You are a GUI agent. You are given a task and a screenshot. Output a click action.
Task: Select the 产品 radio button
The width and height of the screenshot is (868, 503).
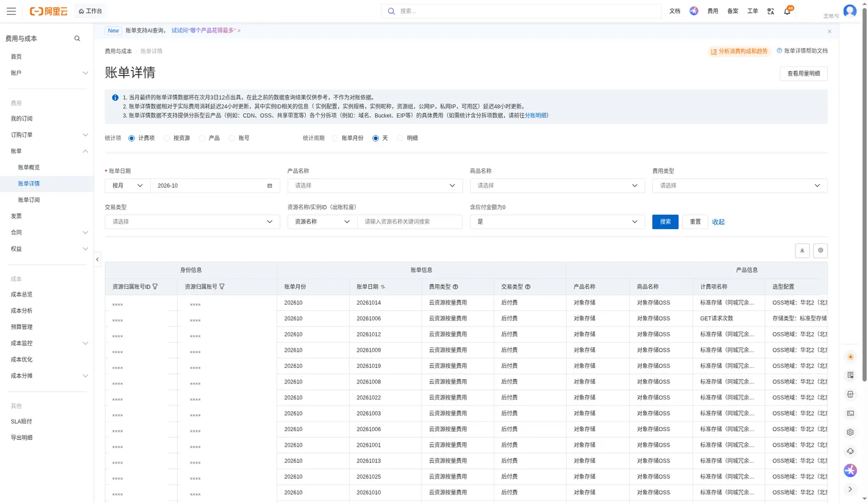point(202,138)
